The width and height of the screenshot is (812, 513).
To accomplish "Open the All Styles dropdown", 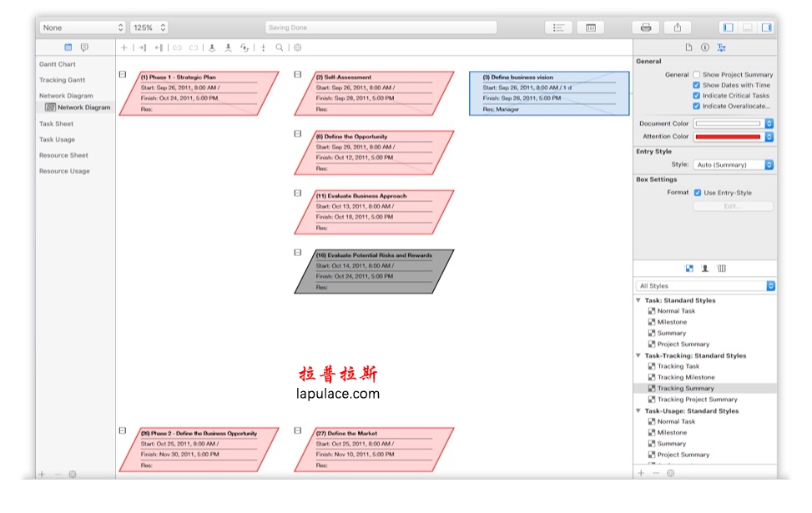I will (705, 286).
